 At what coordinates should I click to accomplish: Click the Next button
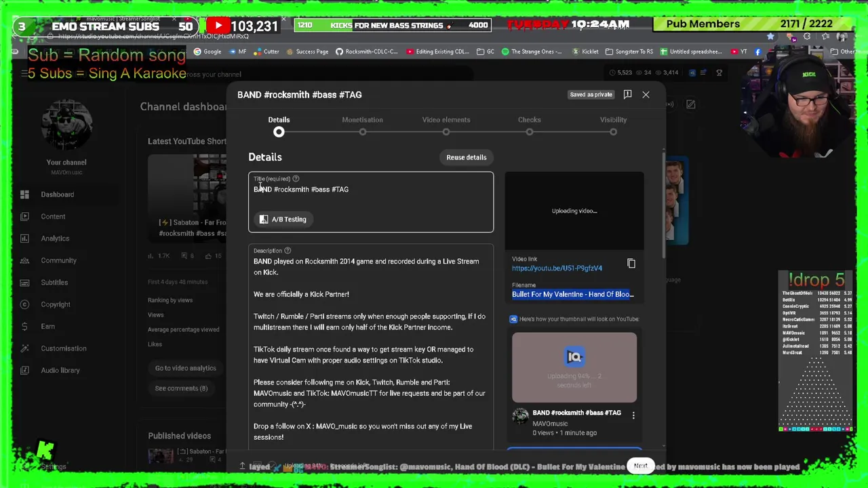click(641, 466)
